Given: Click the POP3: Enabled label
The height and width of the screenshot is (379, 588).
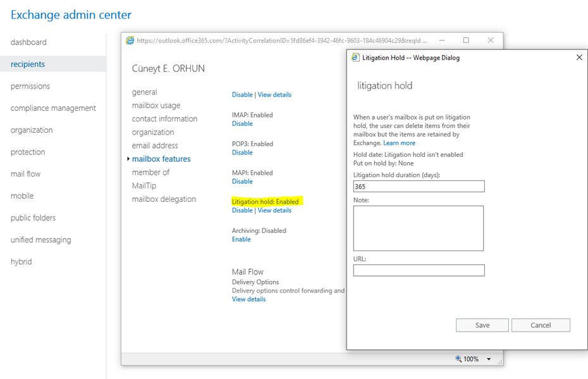Looking at the screenshot, I should [252, 144].
